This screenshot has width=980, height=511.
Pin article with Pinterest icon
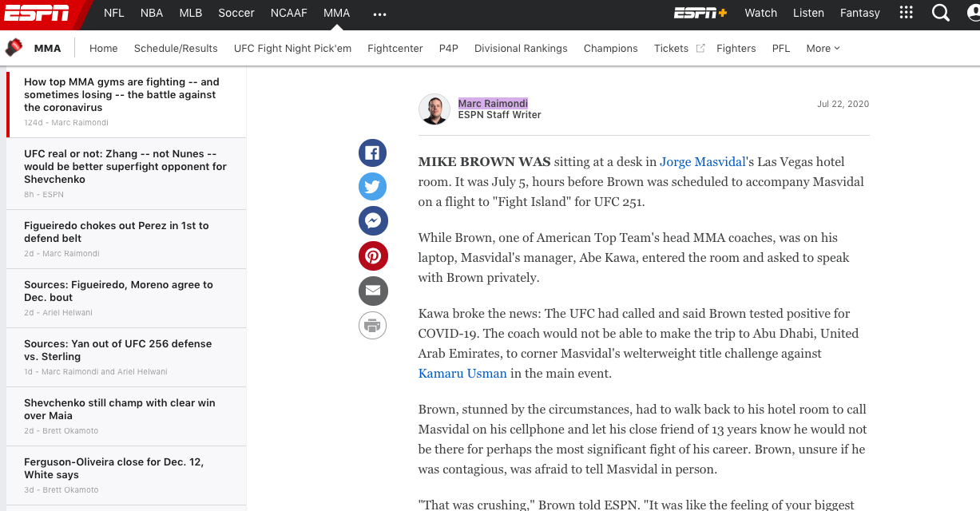tap(372, 255)
